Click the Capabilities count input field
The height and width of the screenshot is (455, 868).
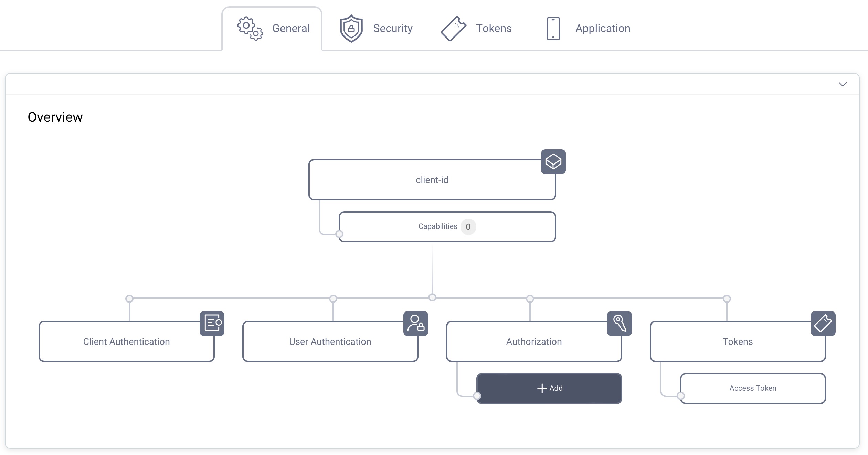pos(467,226)
